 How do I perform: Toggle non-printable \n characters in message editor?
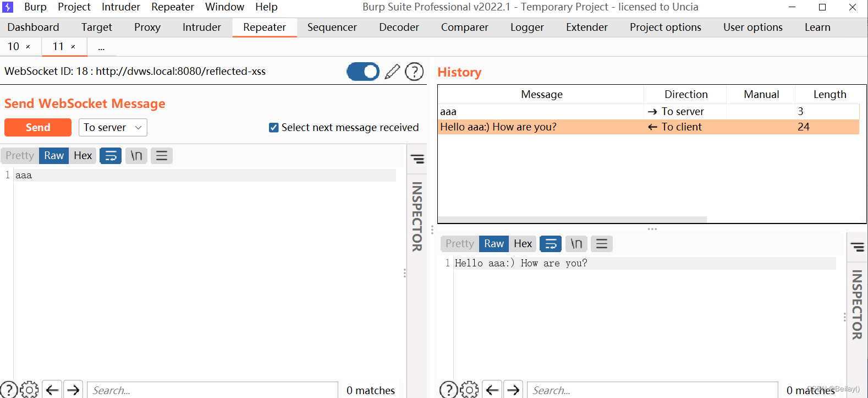(x=136, y=156)
